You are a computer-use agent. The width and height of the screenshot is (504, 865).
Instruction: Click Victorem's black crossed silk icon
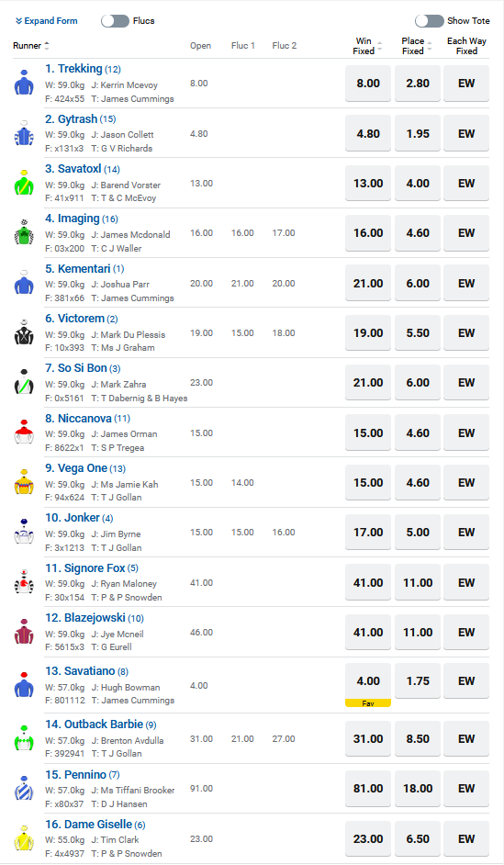24,332
